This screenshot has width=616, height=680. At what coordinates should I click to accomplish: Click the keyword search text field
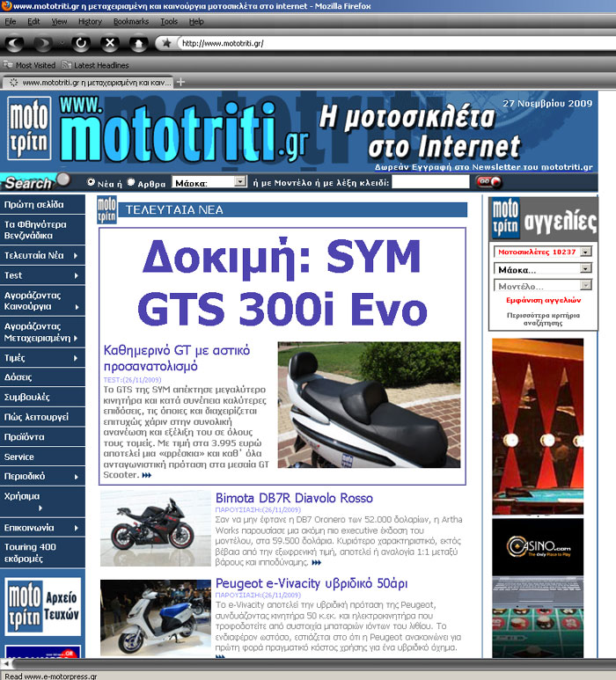tap(430, 182)
